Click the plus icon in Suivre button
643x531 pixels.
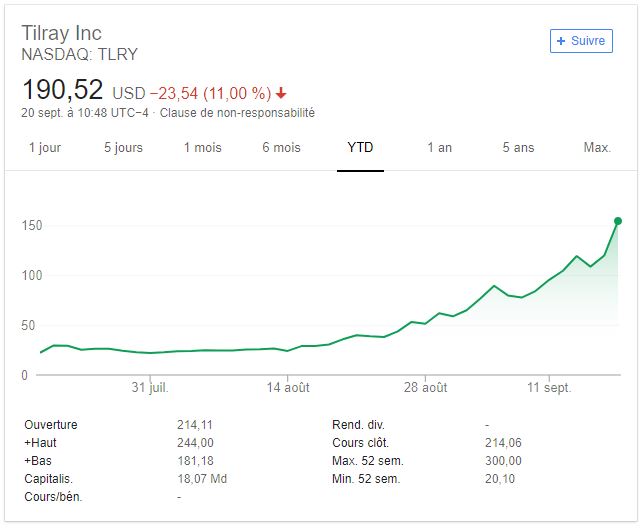561,41
